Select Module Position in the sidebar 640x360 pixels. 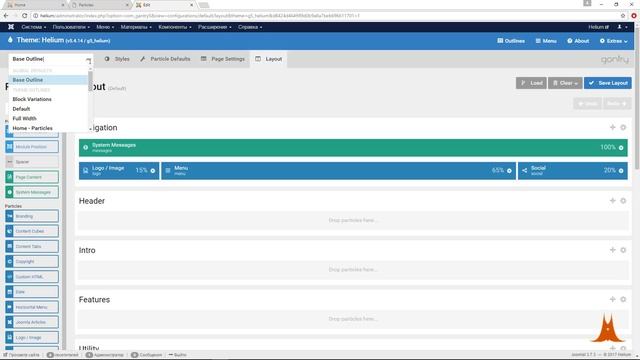point(32,147)
